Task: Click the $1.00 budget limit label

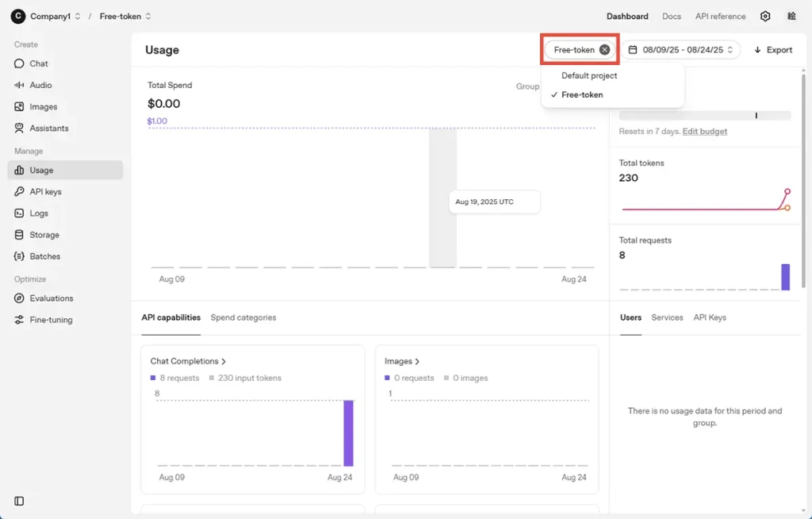Action: coord(157,121)
